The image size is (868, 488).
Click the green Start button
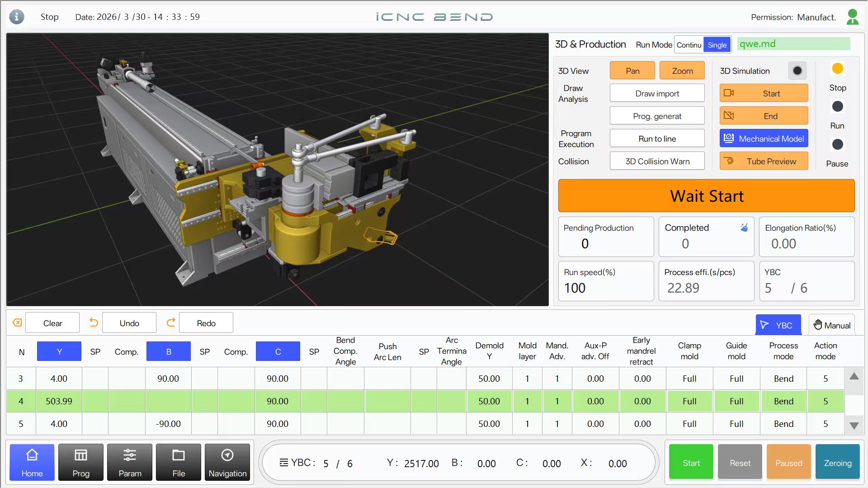pos(691,462)
